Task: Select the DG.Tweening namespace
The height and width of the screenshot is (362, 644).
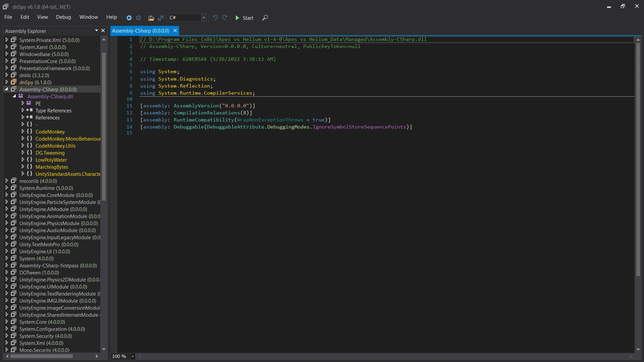Action: coord(50,153)
